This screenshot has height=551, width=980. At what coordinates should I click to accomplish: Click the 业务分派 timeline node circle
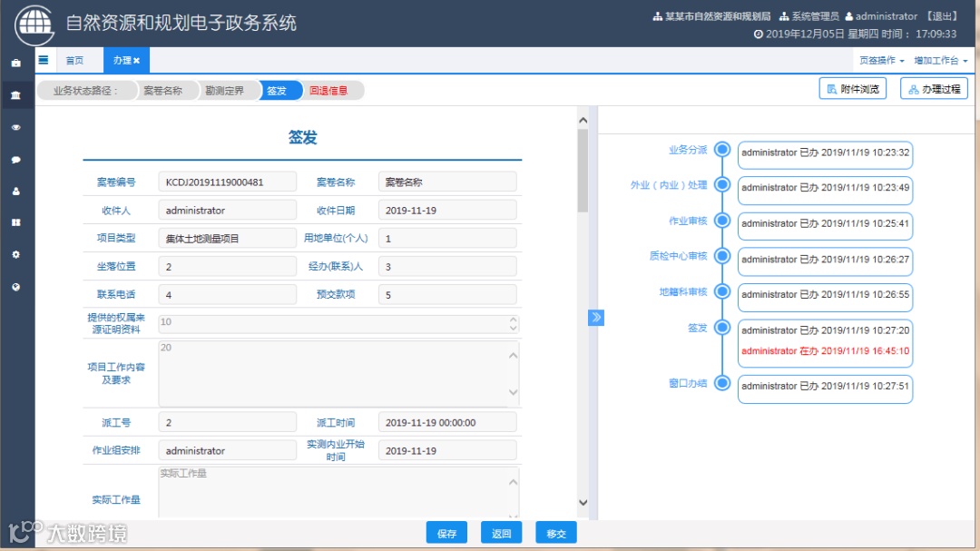coord(722,150)
